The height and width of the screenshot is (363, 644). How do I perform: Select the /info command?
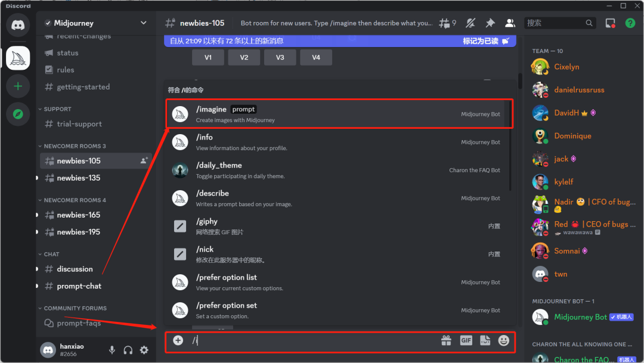(x=339, y=142)
